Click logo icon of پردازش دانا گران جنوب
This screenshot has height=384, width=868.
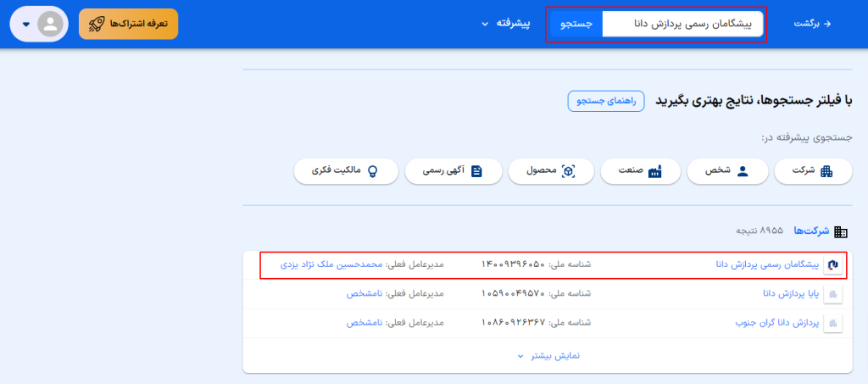point(832,324)
